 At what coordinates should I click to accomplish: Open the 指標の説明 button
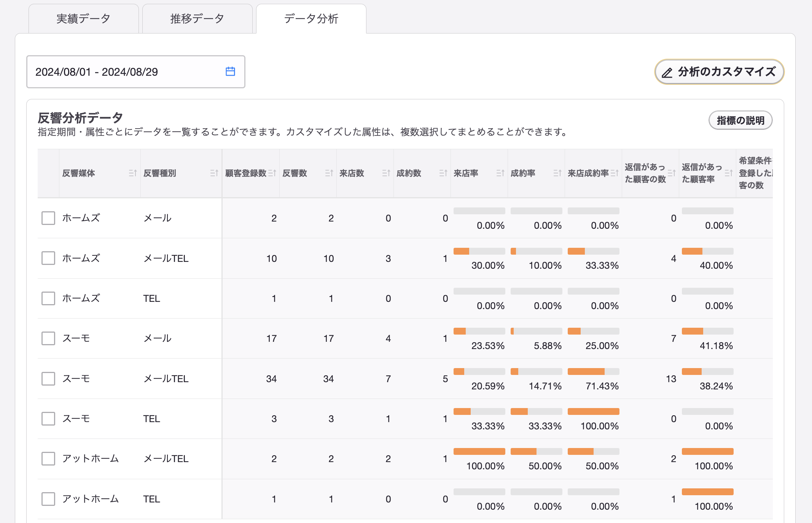740,120
